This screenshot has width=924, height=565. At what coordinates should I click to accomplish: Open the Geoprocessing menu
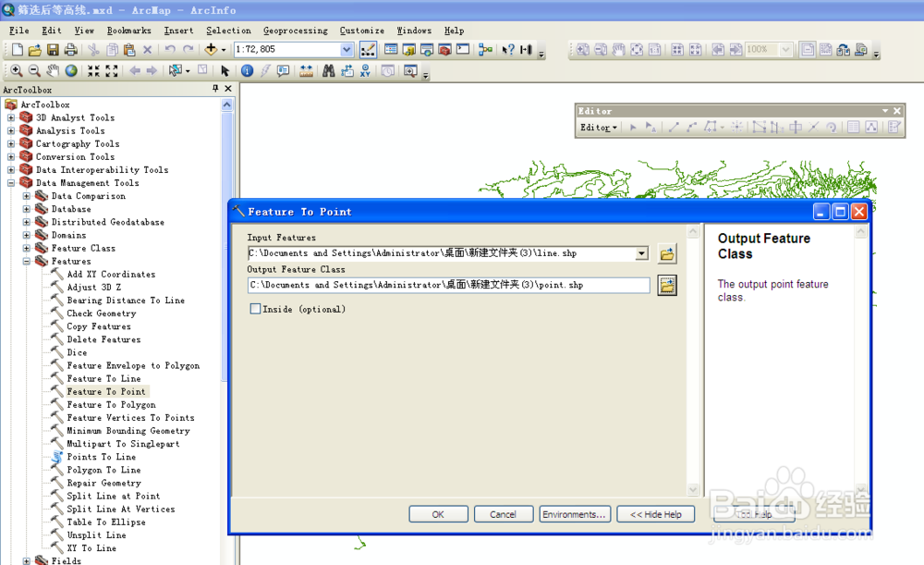pos(296,31)
